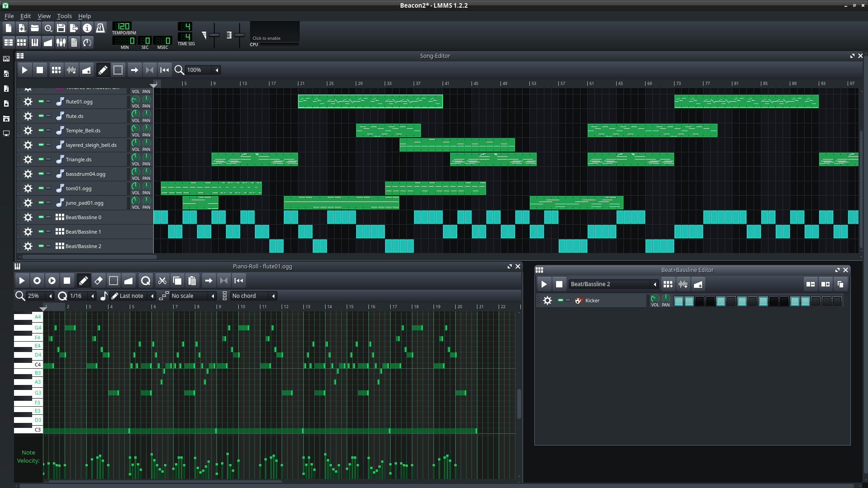Screen dimensions: 868x488
Task: Cut selected notes in Piano-Roll
Action: click(x=162, y=281)
